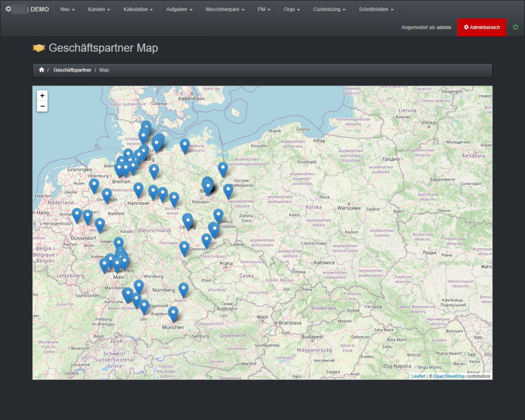Expand the PM menu

coord(264,9)
